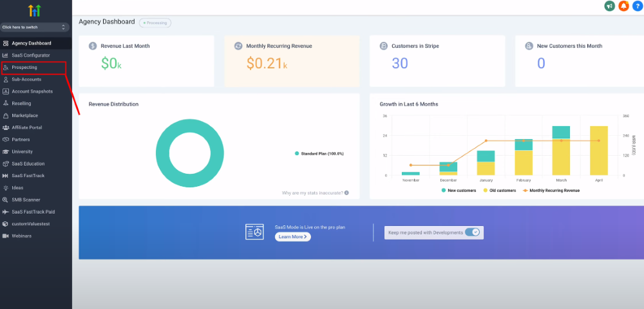
Task: Open Prospecting in the sidebar
Action: click(33, 68)
